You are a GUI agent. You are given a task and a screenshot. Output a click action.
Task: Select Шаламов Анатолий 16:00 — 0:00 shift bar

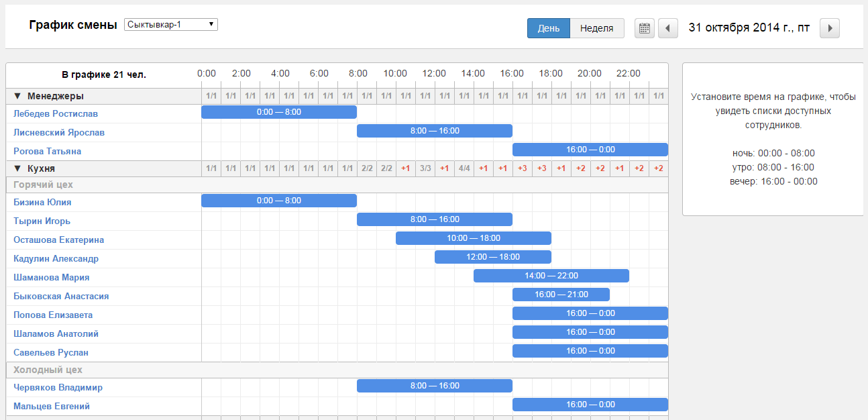click(590, 332)
